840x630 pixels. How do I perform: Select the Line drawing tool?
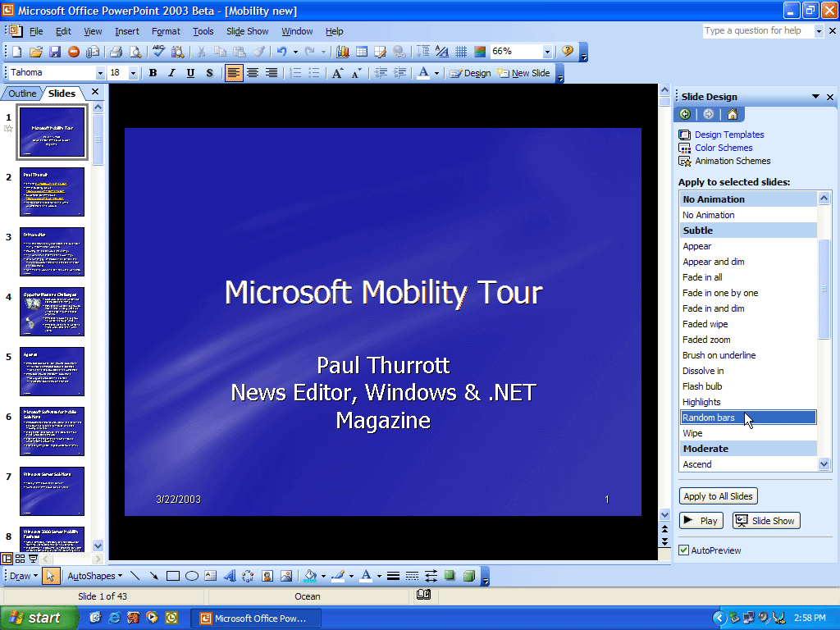(135, 576)
